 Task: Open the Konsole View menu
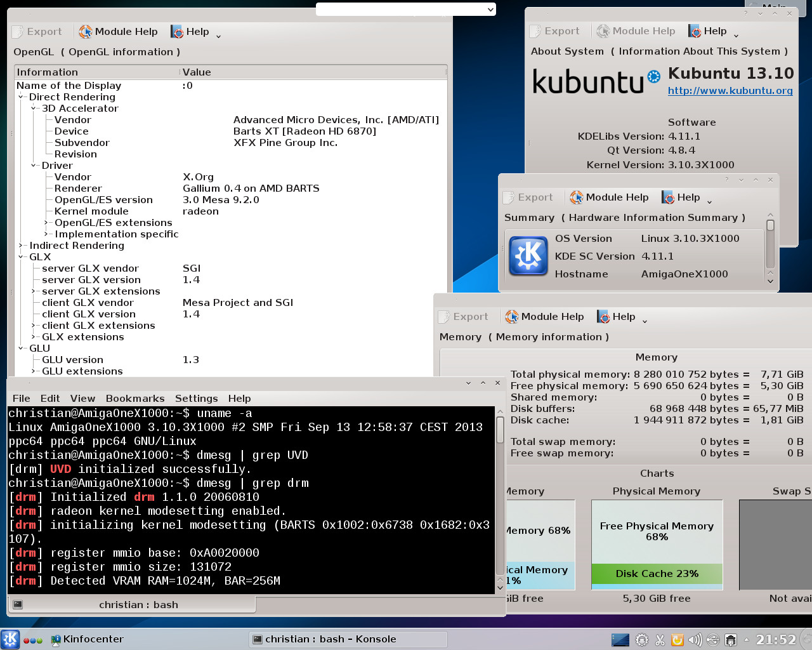tap(82, 399)
